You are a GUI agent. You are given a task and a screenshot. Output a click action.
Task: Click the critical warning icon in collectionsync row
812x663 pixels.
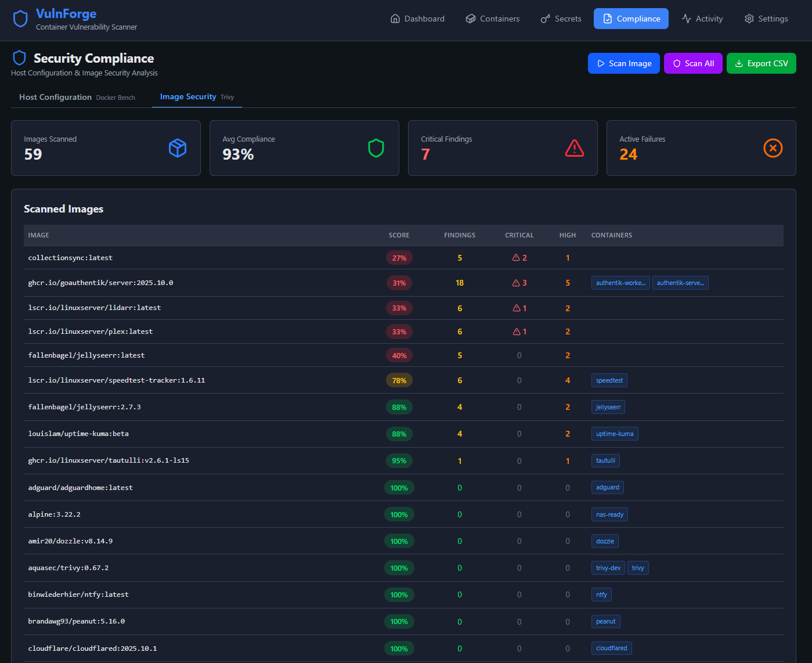pyautogui.click(x=516, y=258)
